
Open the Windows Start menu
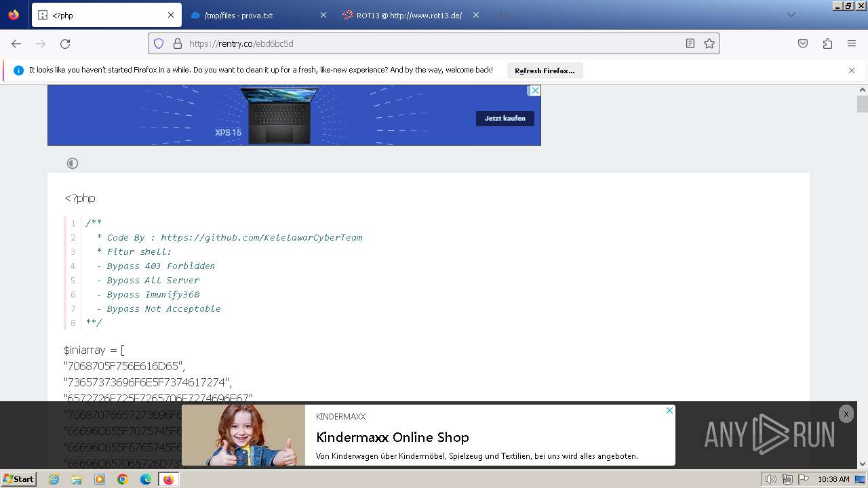(19, 479)
